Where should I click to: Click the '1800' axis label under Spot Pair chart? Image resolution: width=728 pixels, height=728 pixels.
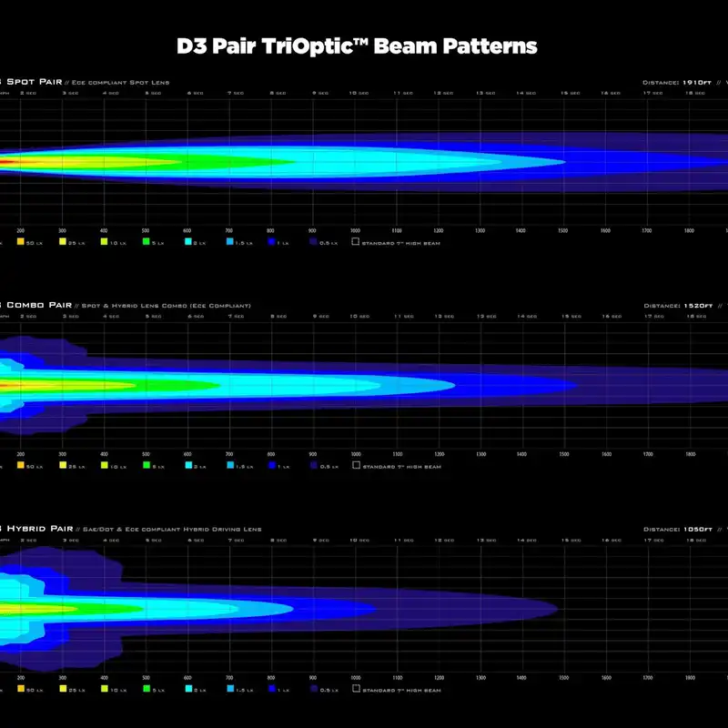(689, 231)
